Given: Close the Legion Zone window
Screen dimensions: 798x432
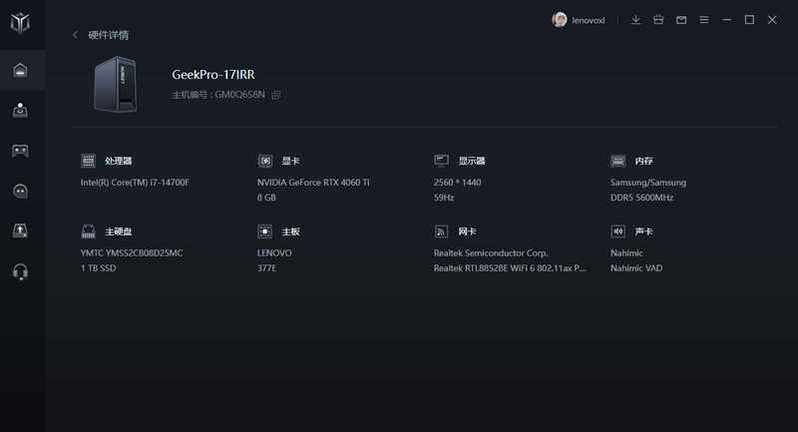Looking at the screenshot, I should point(772,20).
